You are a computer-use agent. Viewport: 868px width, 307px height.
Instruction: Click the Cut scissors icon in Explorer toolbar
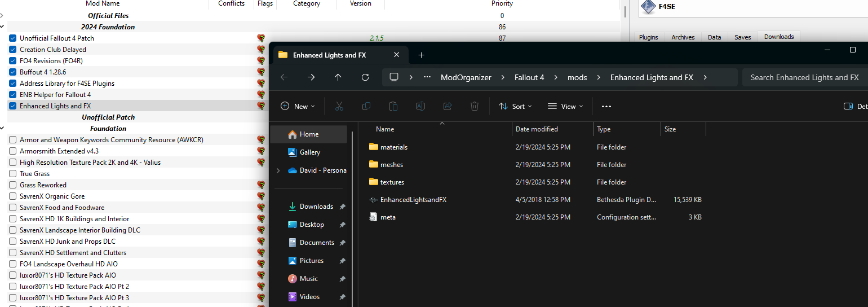tap(339, 106)
